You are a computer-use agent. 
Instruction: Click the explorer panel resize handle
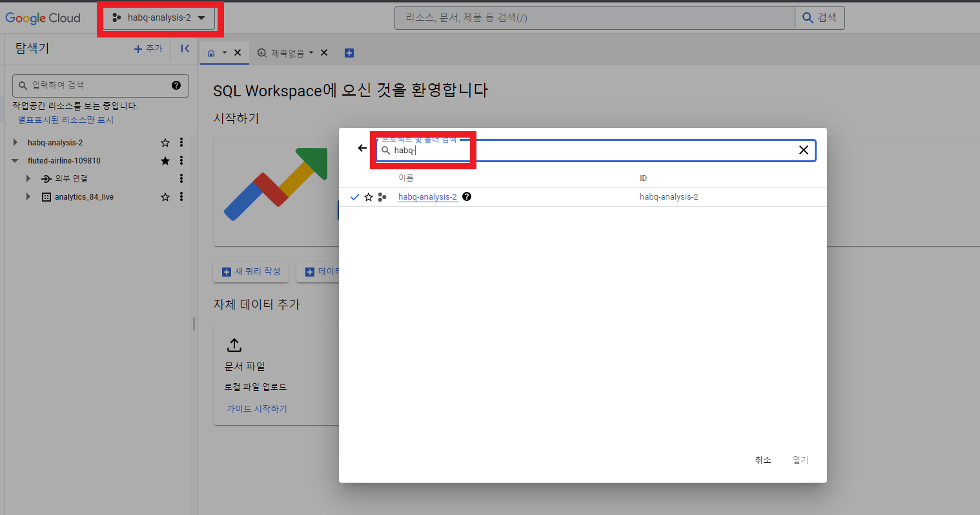pyautogui.click(x=194, y=324)
